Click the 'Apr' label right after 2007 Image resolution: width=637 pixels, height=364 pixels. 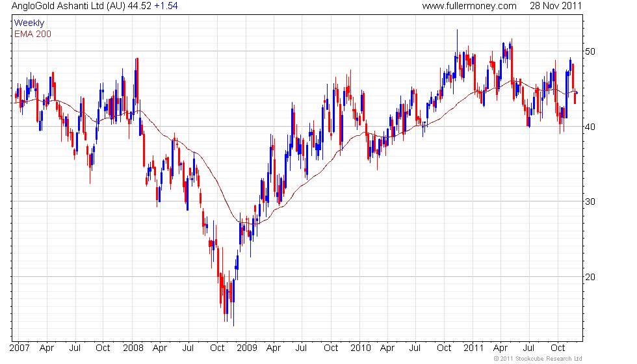pos(47,348)
